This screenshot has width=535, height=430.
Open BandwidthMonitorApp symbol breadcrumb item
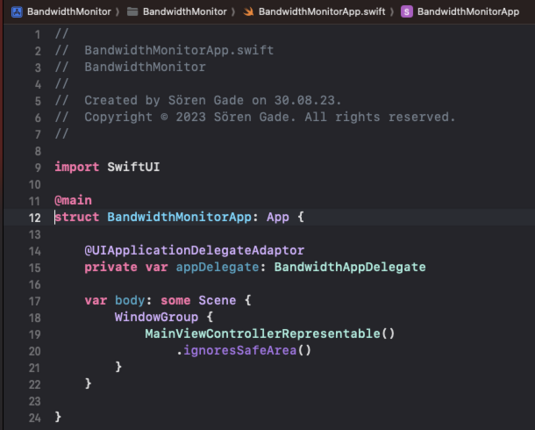[x=468, y=12]
